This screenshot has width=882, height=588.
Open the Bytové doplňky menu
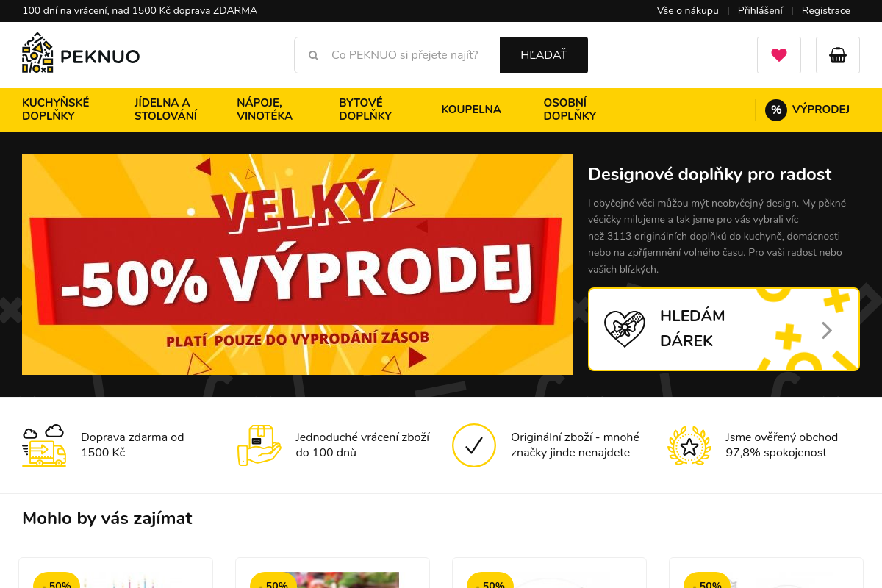pos(365,110)
